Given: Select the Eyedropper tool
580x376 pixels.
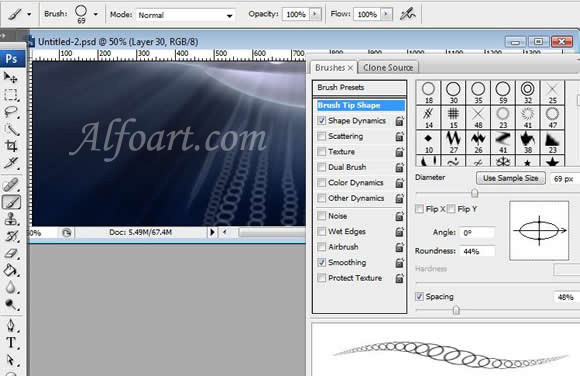Looking at the screenshot, I should (10, 163).
